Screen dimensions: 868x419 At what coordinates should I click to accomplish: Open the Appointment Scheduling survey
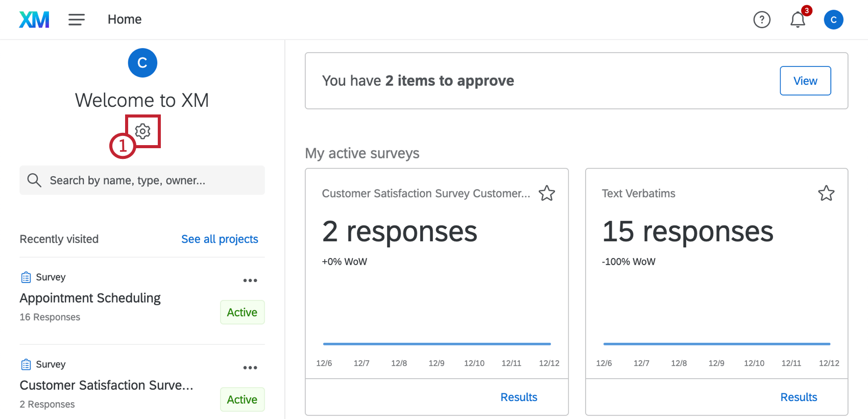(x=90, y=298)
